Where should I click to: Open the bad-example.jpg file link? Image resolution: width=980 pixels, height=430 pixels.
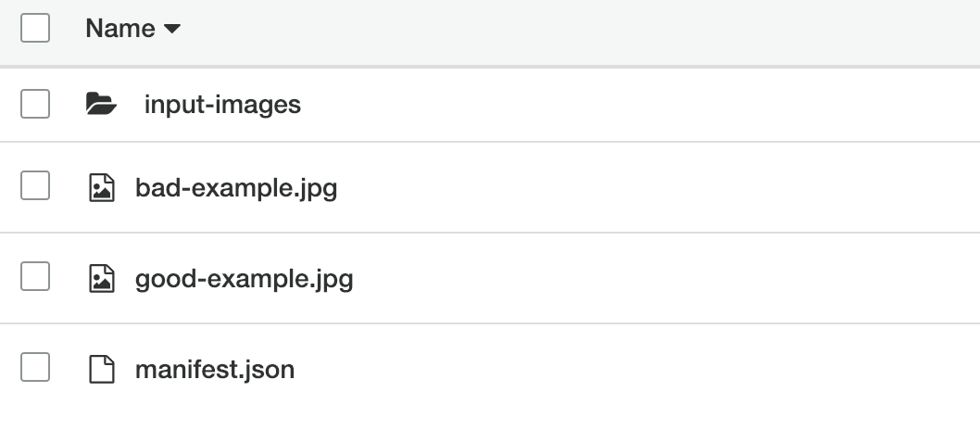236,189
